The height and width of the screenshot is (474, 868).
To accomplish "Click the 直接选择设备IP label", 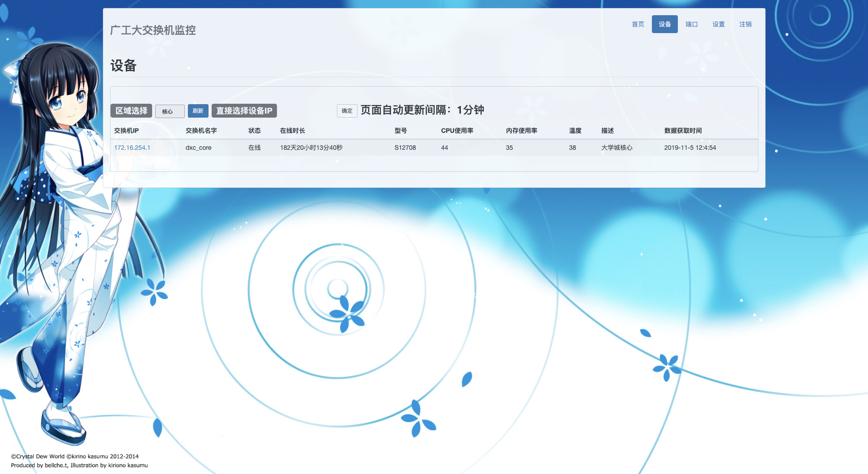I will point(244,111).
